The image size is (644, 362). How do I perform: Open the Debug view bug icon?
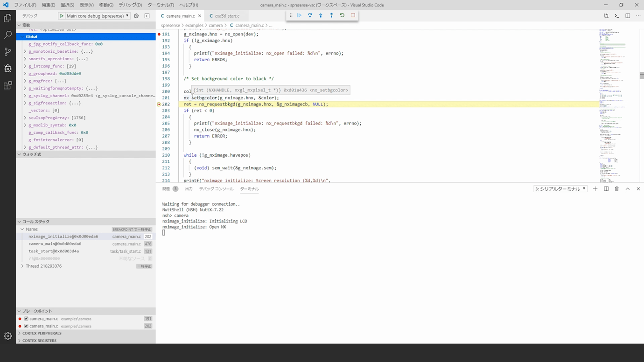[x=7, y=69]
